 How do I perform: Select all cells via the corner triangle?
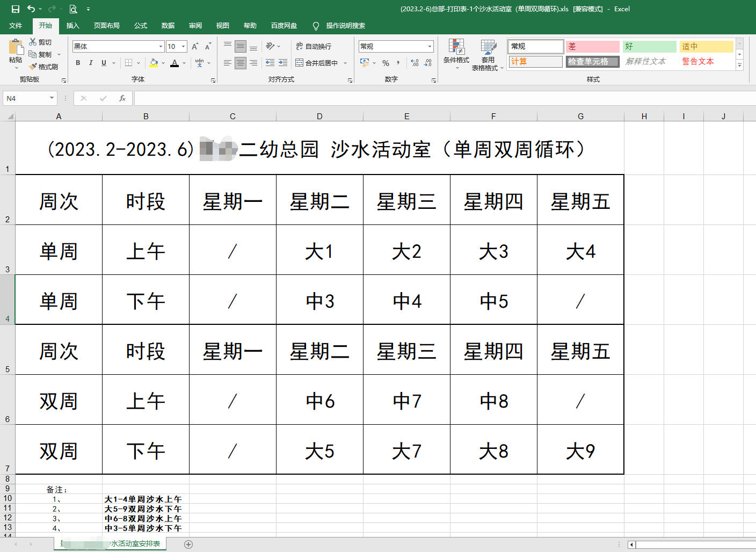10,116
